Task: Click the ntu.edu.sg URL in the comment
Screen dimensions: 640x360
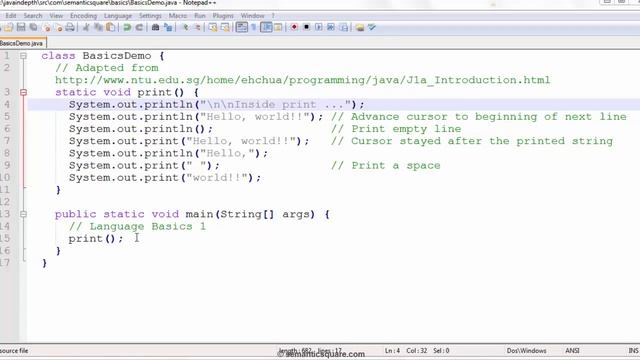Action: pyautogui.click(x=302, y=80)
